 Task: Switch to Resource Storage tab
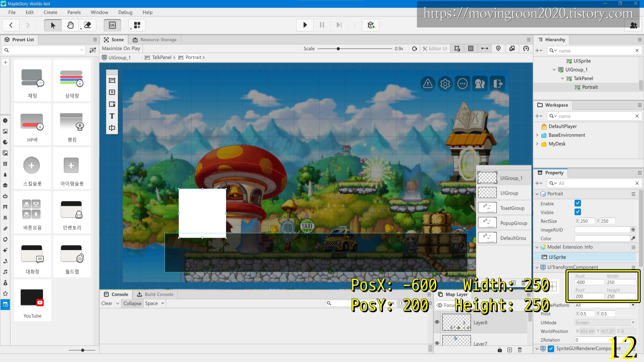click(155, 40)
